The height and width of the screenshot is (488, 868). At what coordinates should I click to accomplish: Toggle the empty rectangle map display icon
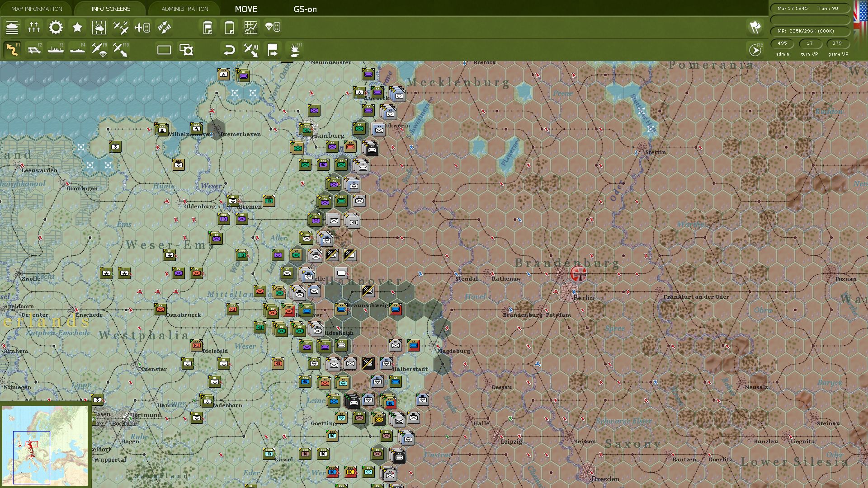point(164,50)
